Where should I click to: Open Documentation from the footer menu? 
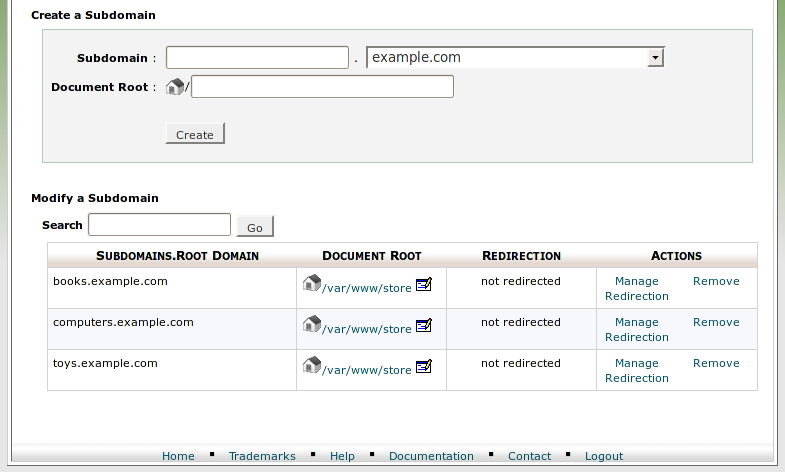coord(431,456)
